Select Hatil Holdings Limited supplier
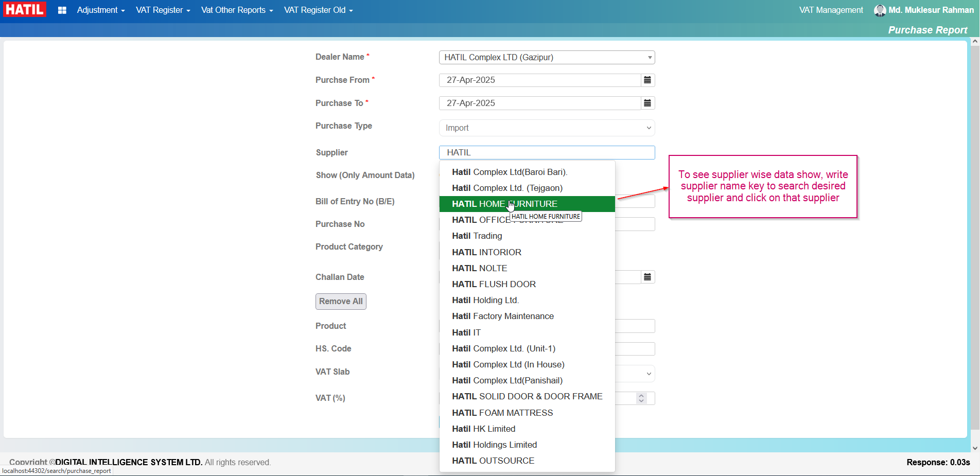Image resolution: width=980 pixels, height=476 pixels. 527,445
